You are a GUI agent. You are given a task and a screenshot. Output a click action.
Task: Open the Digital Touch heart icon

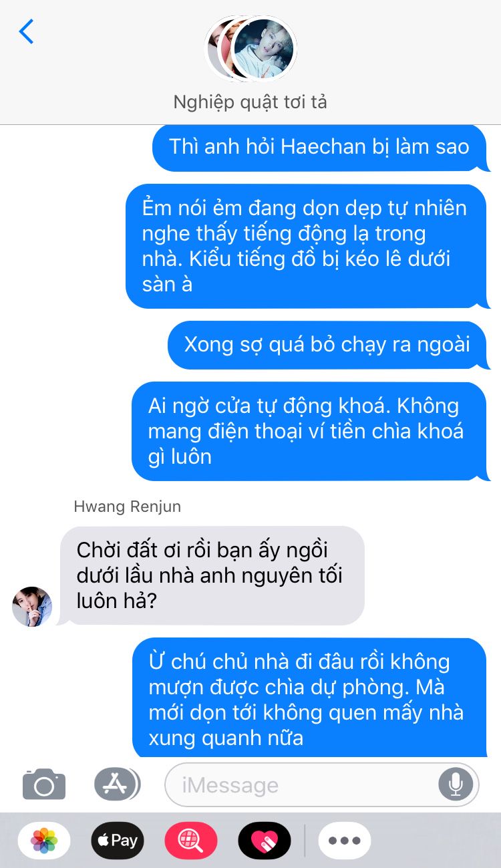[265, 840]
